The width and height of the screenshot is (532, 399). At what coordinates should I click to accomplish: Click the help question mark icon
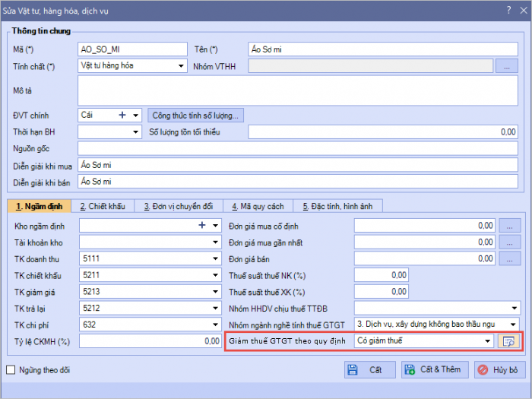[508, 10]
